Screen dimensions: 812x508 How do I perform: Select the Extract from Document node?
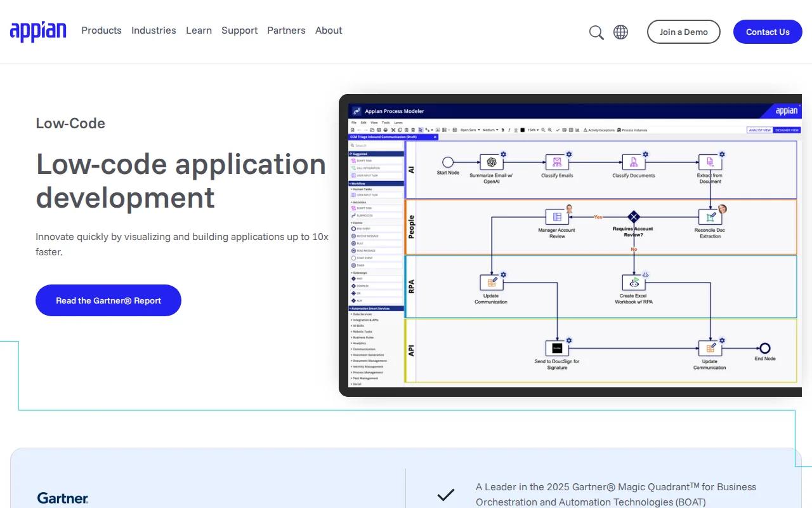pos(710,163)
